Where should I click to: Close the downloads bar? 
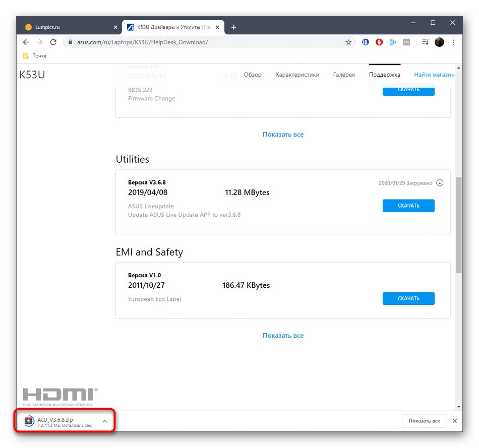click(455, 421)
